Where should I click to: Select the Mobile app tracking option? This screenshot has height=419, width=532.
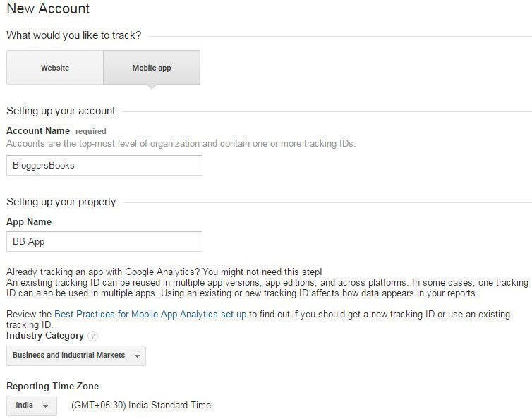(152, 67)
